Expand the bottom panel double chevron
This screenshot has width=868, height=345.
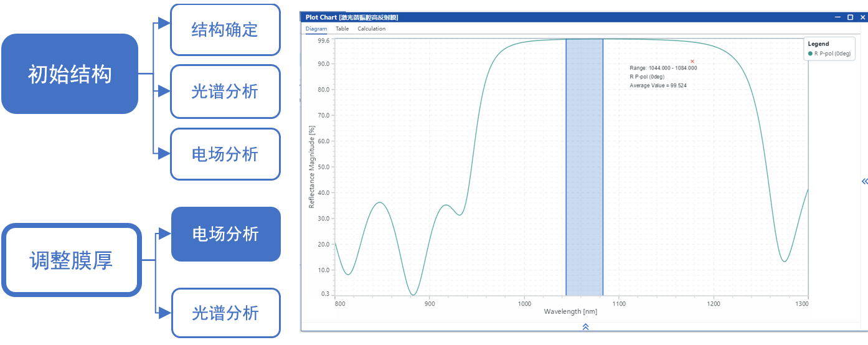585,326
